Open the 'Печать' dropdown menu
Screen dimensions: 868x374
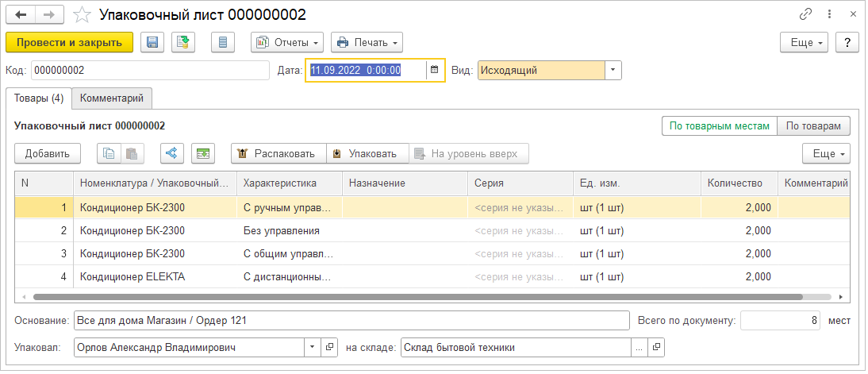pos(367,42)
